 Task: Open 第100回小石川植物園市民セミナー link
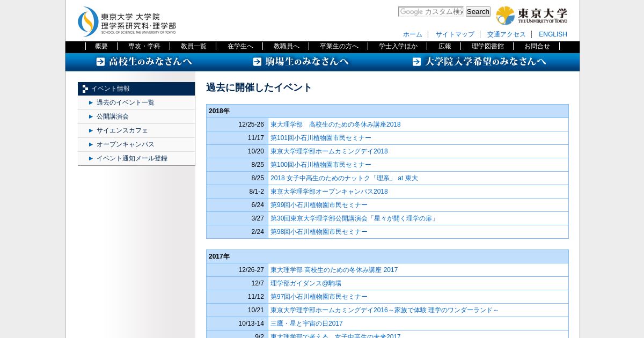click(321, 165)
